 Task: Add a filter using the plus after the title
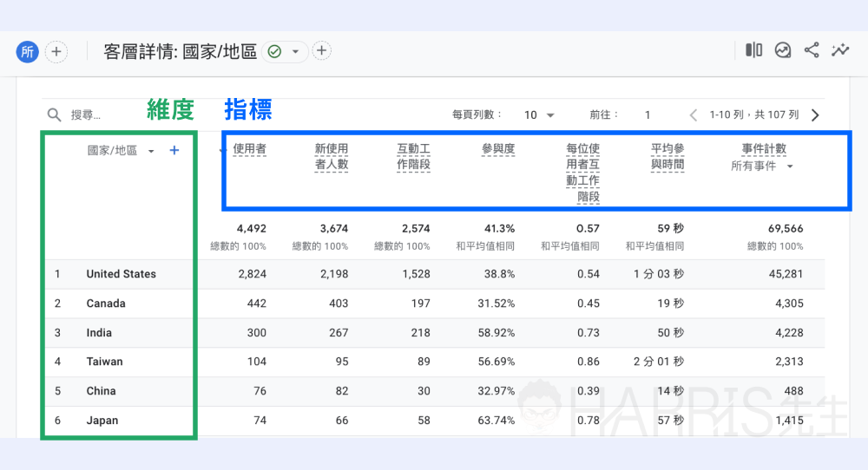pos(321,51)
